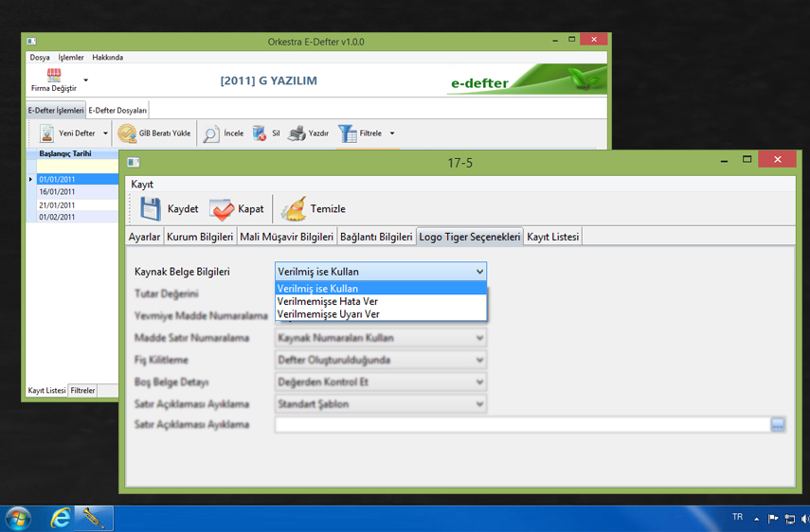810x532 pixels.
Task: Open the Madde Satır Numaralama dropdown
Action: [381, 338]
